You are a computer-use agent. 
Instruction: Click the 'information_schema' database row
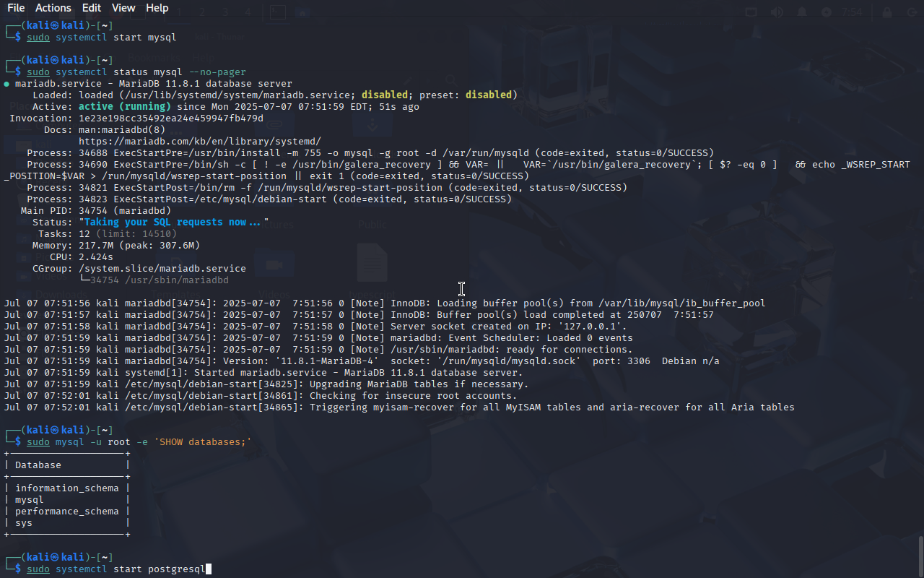pos(66,488)
